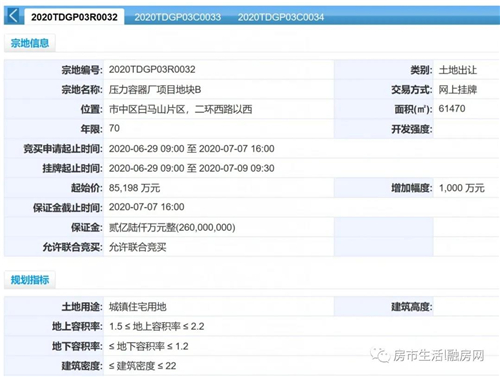The image size is (500, 377).
Task: Click the starting price 85,198 万元
Action: tap(134, 188)
